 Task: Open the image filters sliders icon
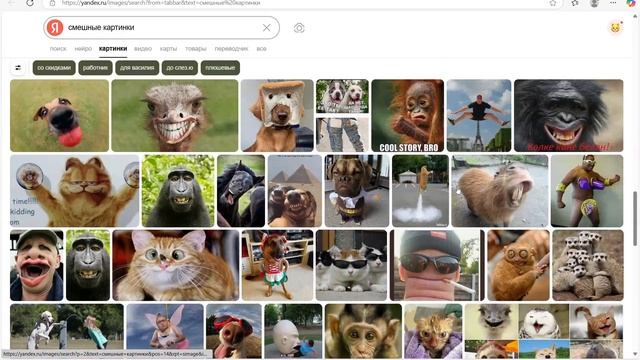tap(18, 68)
